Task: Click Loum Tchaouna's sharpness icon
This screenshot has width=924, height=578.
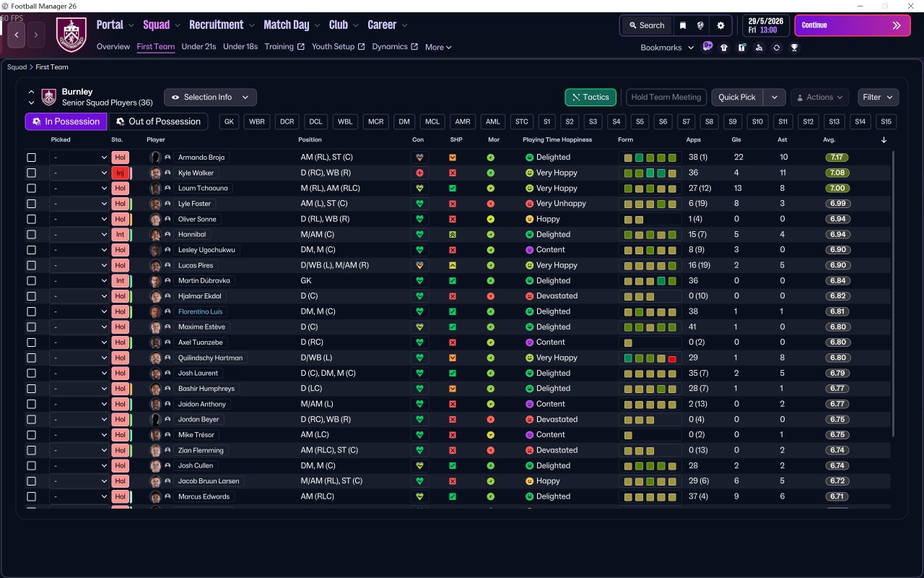Action: (x=453, y=189)
